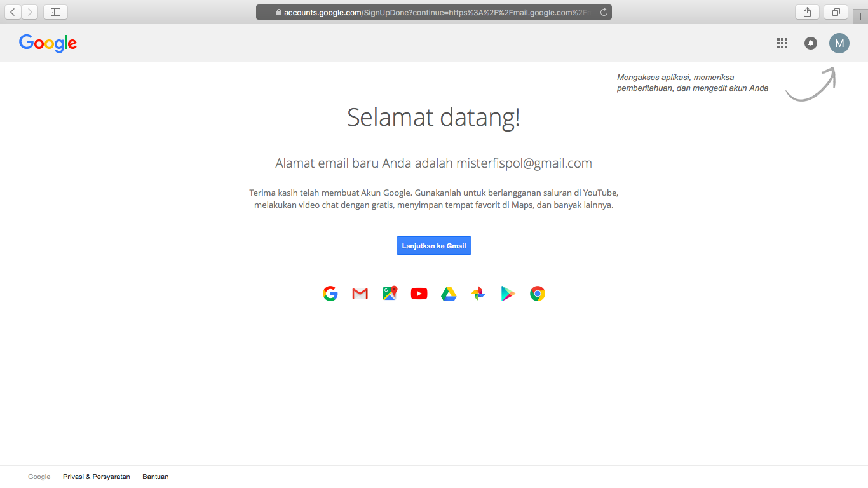868x488 pixels.
Task: Click the misterfispol@gmail.com email address text
Action: pos(524,163)
